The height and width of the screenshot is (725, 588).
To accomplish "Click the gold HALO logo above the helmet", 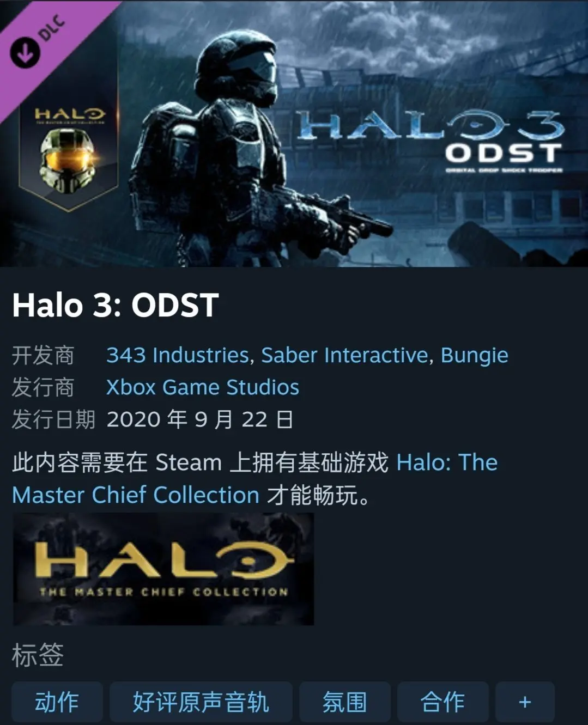I will (x=70, y=114).
